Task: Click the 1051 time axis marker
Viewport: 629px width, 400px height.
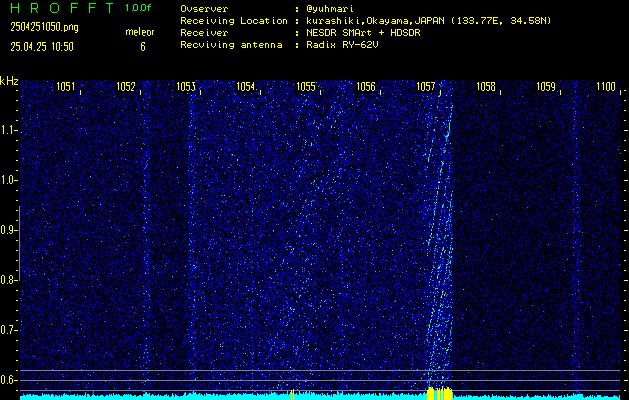Action: (x=65, y=87)
